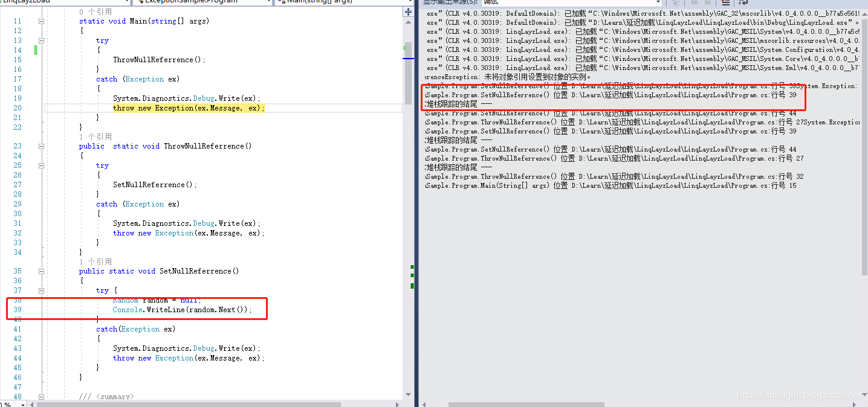The width and height of the screenshot is (868, 407).
Task: Click 'System.Diagnostics.Debug.Write(ex);' on line 19
Action: coord(187,98)
